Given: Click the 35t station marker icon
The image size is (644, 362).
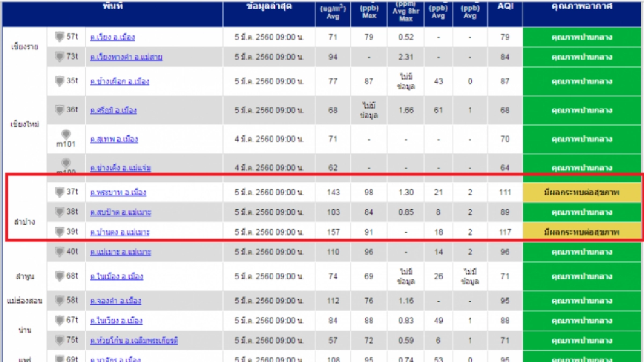Looking at the screenshot, I should click(60, 81).
